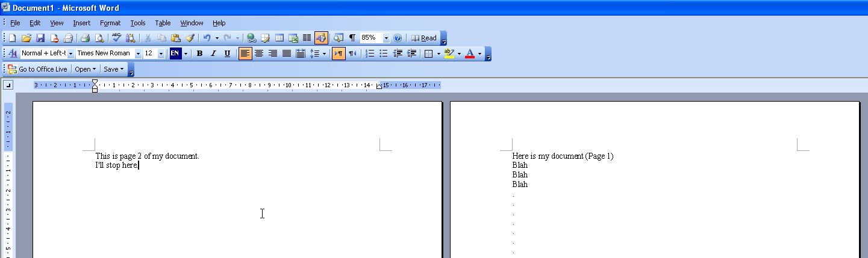Click the Numbering list icon
The width and height of the screenshot is (868, 258).
coord(370,54)
